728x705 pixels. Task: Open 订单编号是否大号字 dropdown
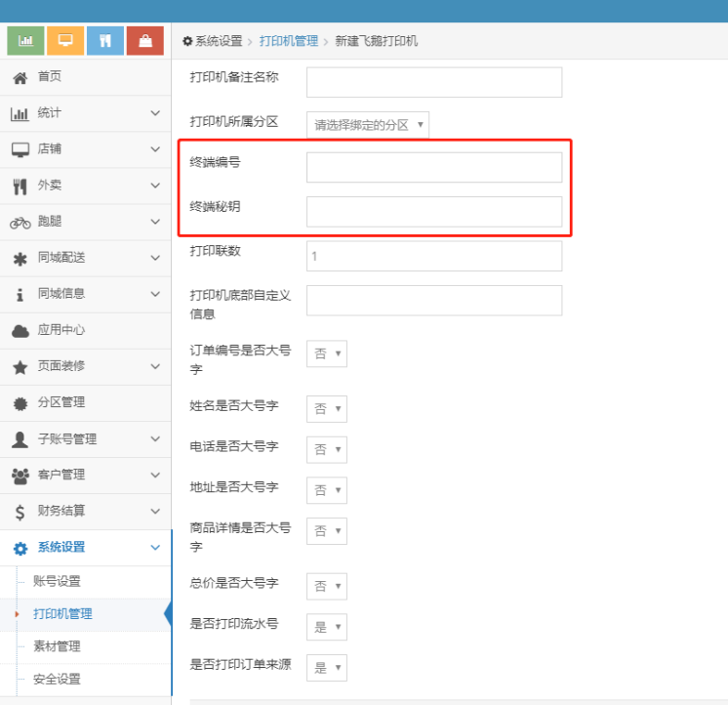pyautogui.click(x=327, y=354)
